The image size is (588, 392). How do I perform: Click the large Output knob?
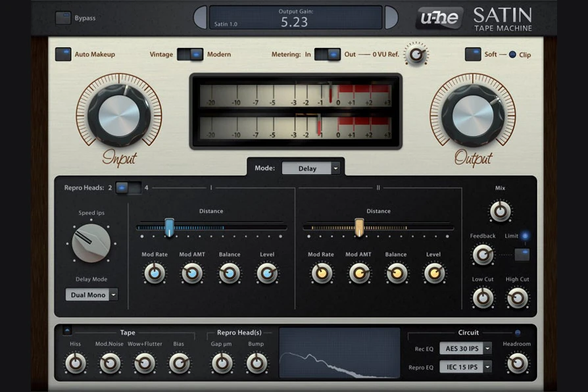coord(473,115)
